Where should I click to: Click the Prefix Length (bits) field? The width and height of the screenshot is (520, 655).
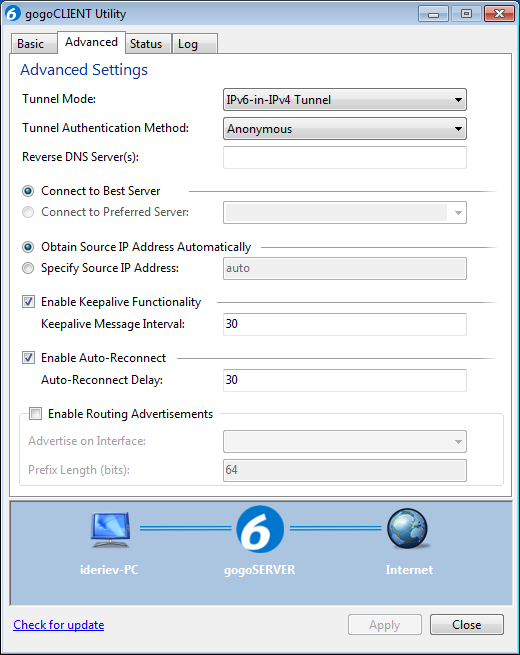(345, 470)
